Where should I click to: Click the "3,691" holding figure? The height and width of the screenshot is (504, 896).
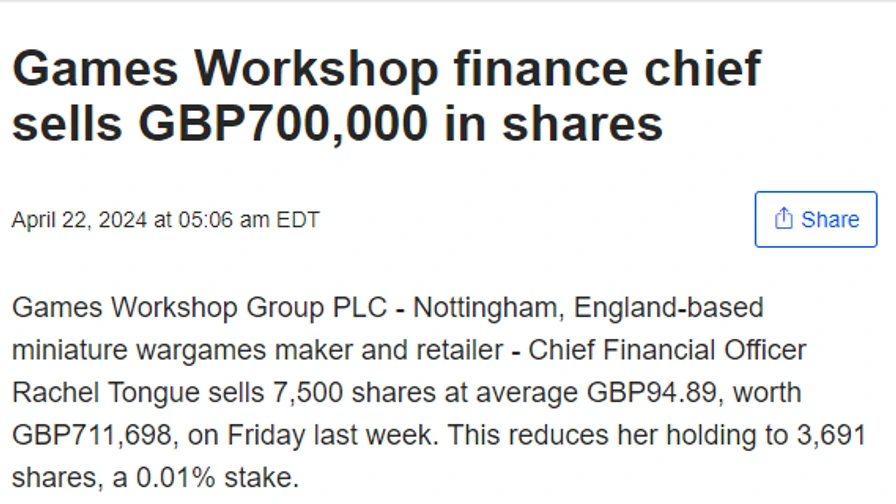pyautogui.click(x=830, y=437)
